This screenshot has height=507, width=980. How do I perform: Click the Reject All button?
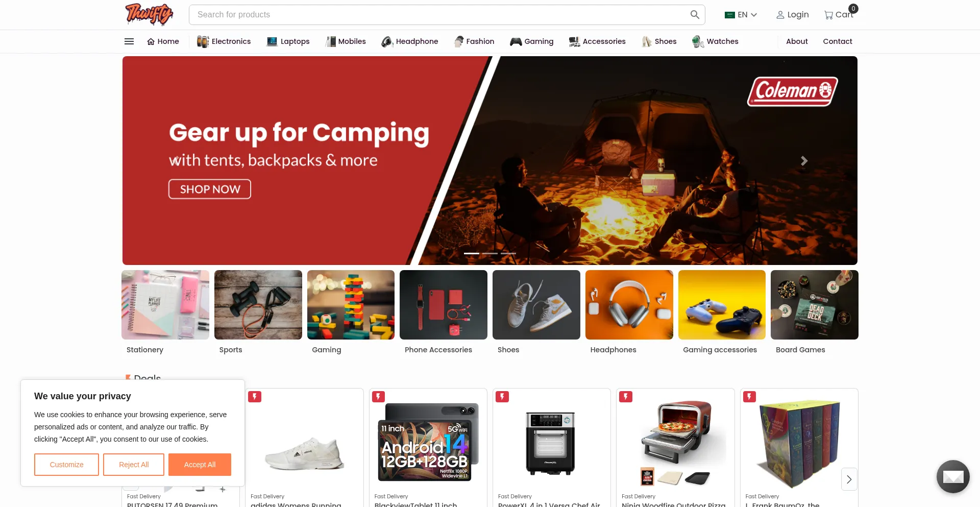point(134,465)
